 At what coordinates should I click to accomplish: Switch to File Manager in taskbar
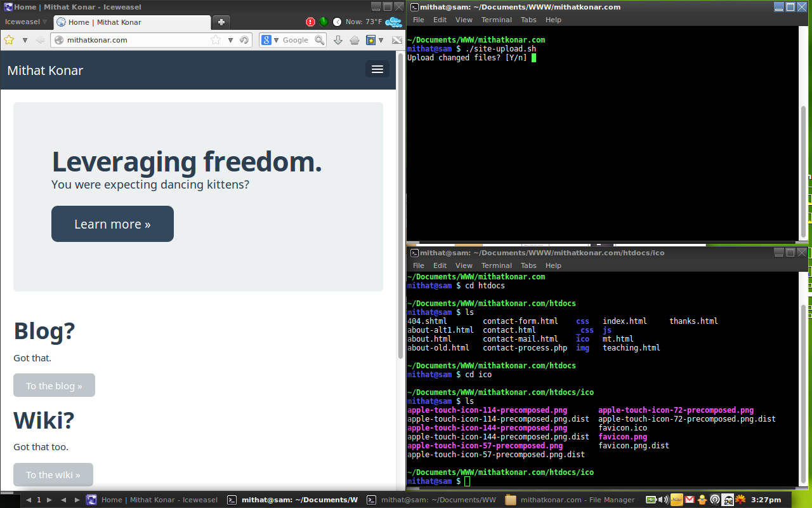pos(570,500)
